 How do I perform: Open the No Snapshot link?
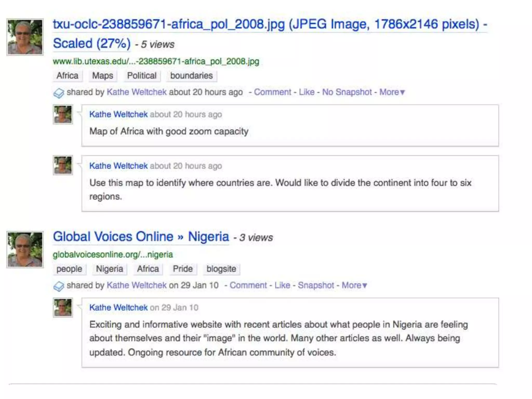coord(347,92)
